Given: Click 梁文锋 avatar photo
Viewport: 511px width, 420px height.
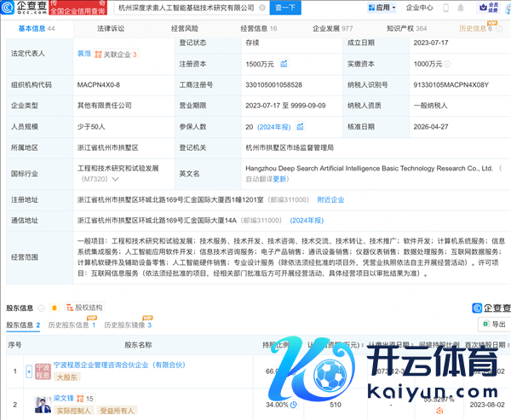Looking at the screenshot, I should (x=43, y=405).
